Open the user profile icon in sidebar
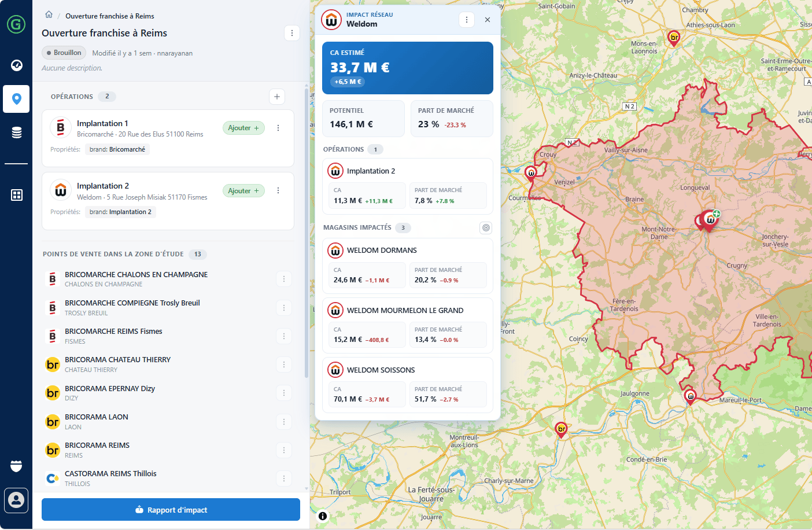The image size is (812, 530). [x=16, y=500]
